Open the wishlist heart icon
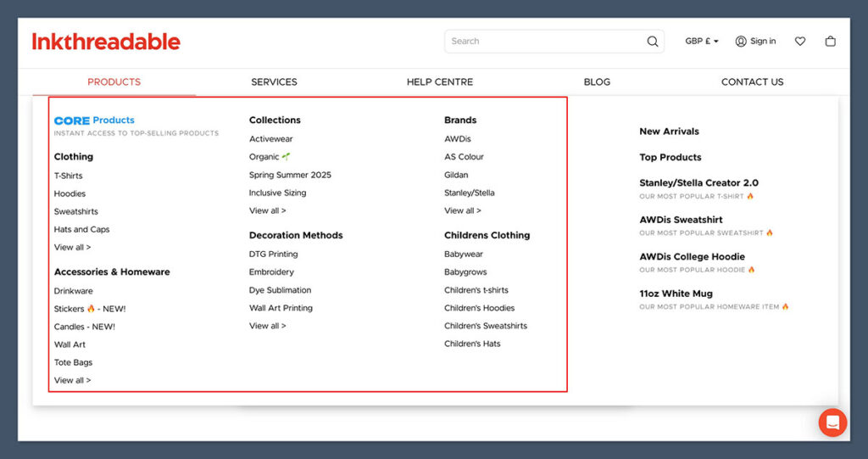Screen dimensions: 868x459 tap(800, 41)
